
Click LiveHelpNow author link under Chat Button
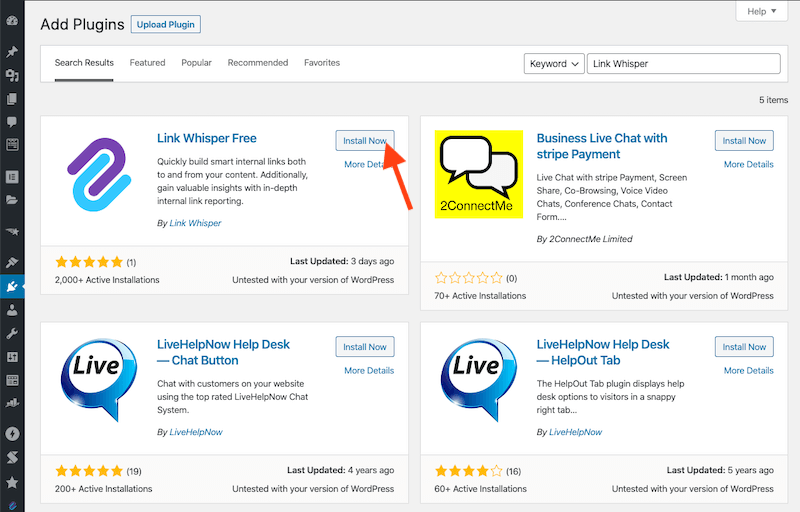(x=196, y=432)
